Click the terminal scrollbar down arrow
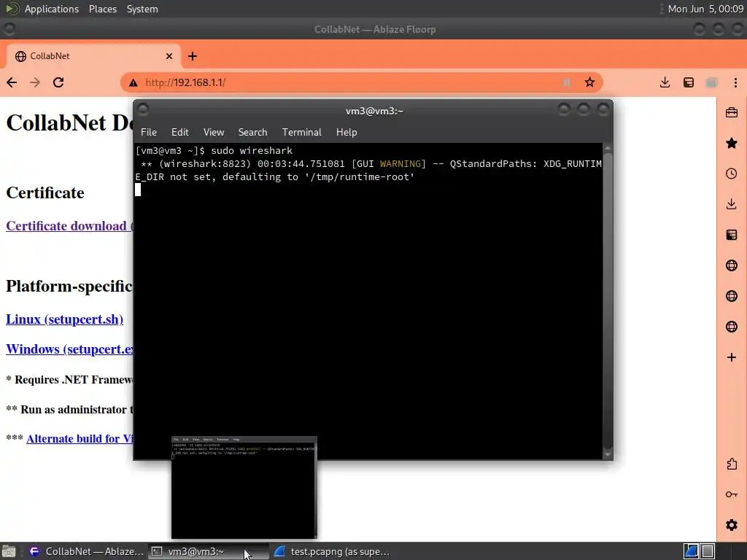747x560 pixels. pyautogui.click(x=608, y=454)
